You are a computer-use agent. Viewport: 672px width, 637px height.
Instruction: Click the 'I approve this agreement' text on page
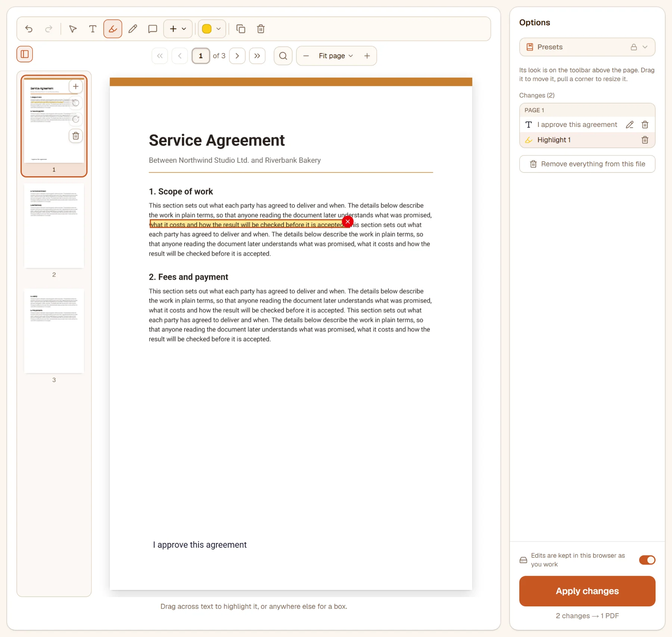200,545
